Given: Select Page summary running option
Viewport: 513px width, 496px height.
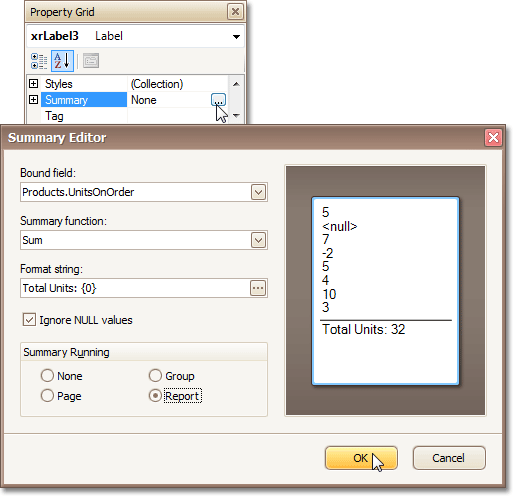Looking at the screenshot, I should pyautogui.click(x=47, y=396).
